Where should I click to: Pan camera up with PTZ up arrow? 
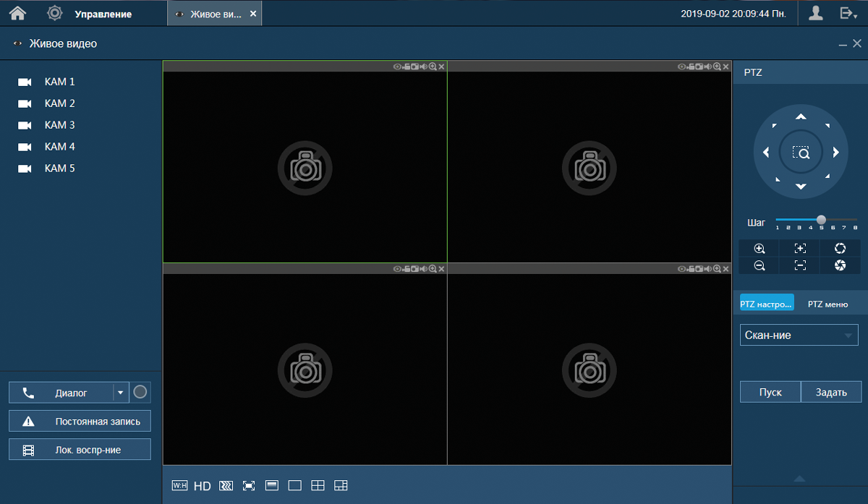tap(801, 117)
